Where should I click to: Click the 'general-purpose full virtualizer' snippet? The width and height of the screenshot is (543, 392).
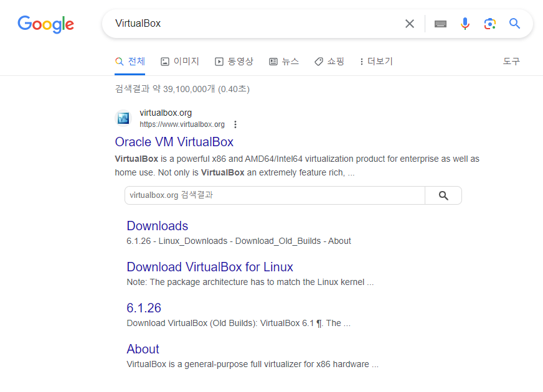pyautogui.click(x=252, y=365)
